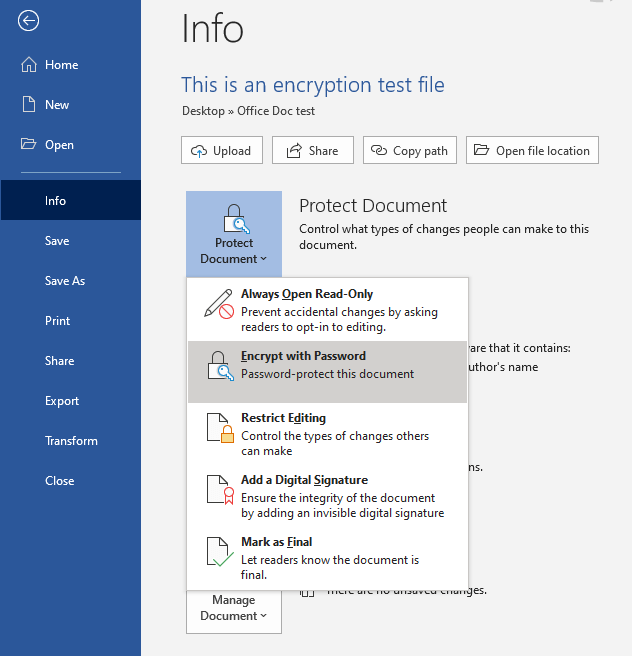632x656 pixels.
Task: Select Always Open Read-Only option
Action: (328, 310)
